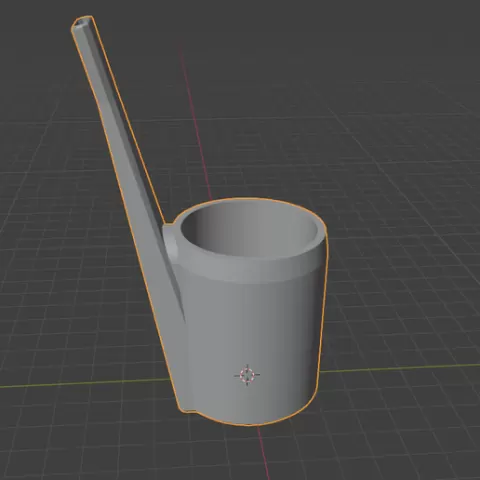Click the green Y axis line right of bucket
The width and height of the screenshot is (480, 480).
pos(400,368)
